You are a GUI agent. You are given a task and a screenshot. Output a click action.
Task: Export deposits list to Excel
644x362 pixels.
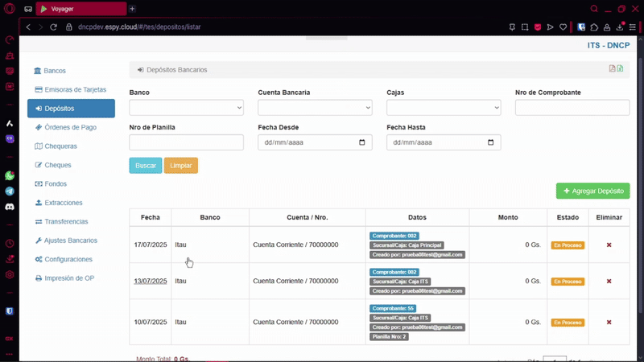[620, 69]
